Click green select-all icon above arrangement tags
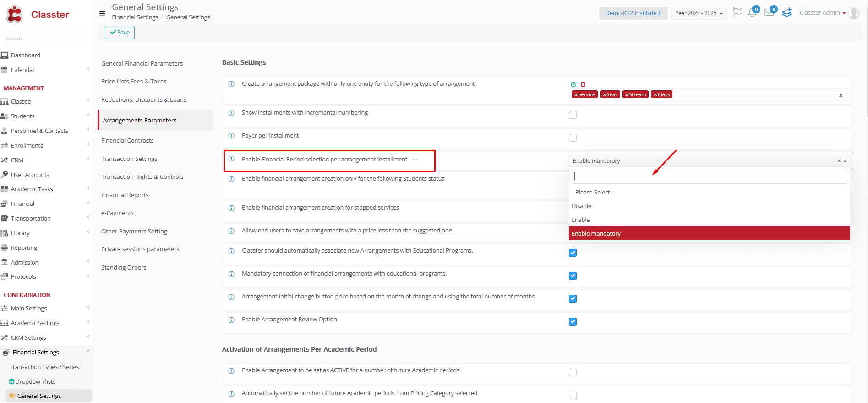This screenshot has width=868, height=403. pos(573,84)
